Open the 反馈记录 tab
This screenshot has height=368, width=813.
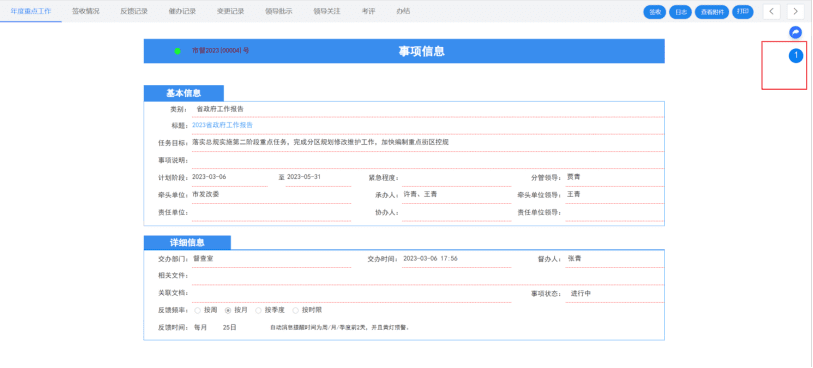[134, 11]
